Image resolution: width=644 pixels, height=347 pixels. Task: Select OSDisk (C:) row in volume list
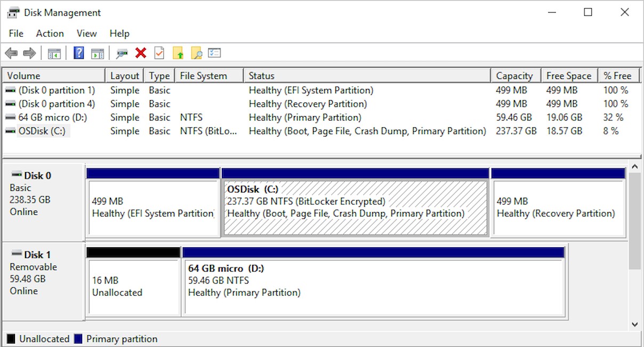(42, 131)
